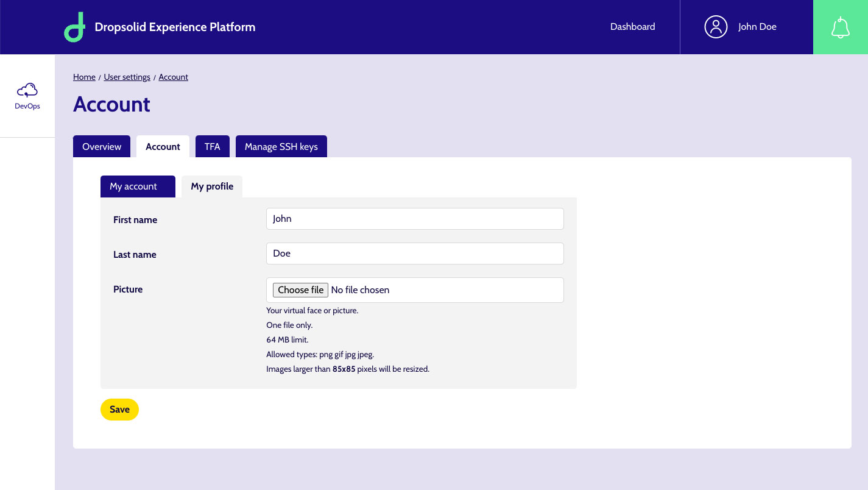Click the Dropsolid Experience Platform title

click(175, 27)
